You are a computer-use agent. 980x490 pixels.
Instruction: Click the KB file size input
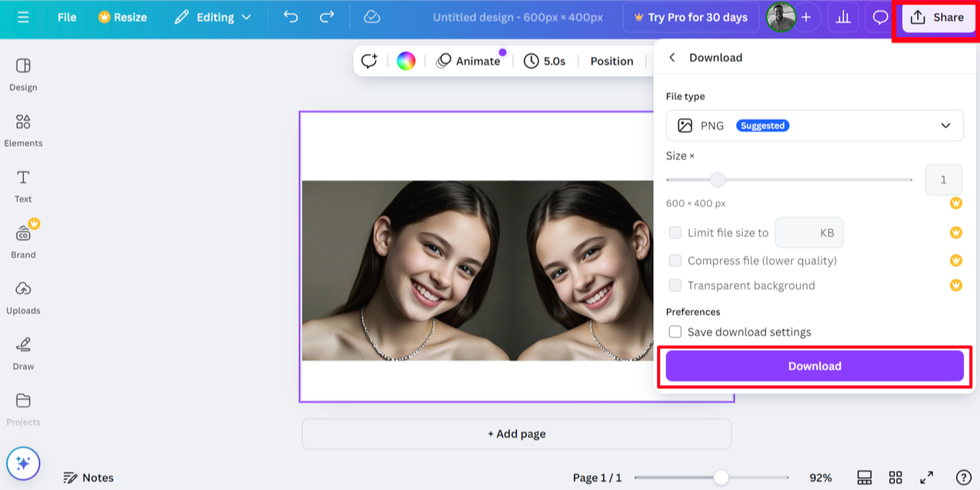(x=809, y=232)
